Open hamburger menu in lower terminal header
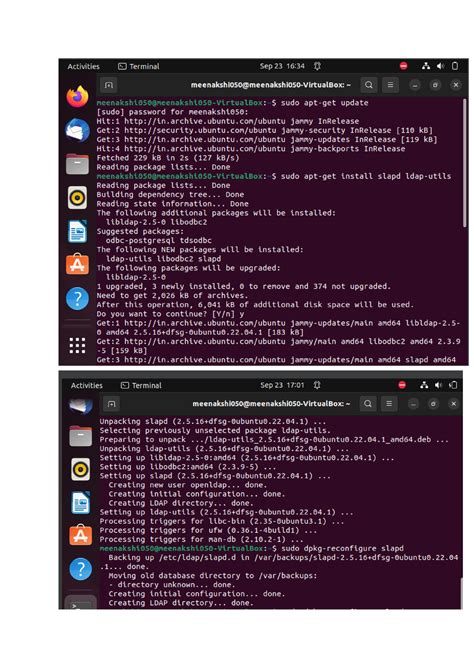Screen dimensions: 474x669 389,404
